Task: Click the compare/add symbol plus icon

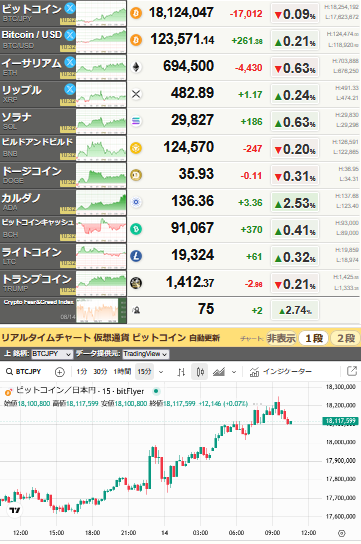Action: coord(60,372)
